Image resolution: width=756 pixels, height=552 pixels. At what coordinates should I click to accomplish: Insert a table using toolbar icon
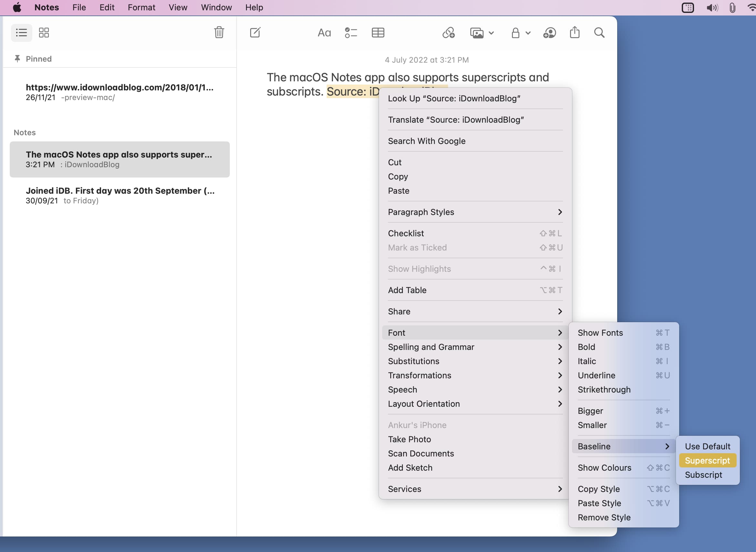coord(378,33)
